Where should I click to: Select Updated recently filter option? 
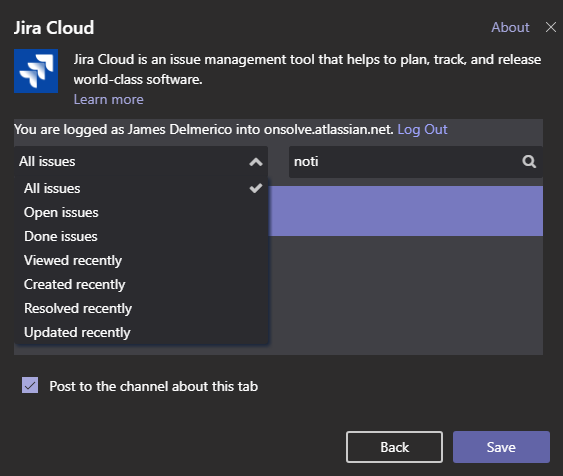pyautogui.click(x=142, y=333)
